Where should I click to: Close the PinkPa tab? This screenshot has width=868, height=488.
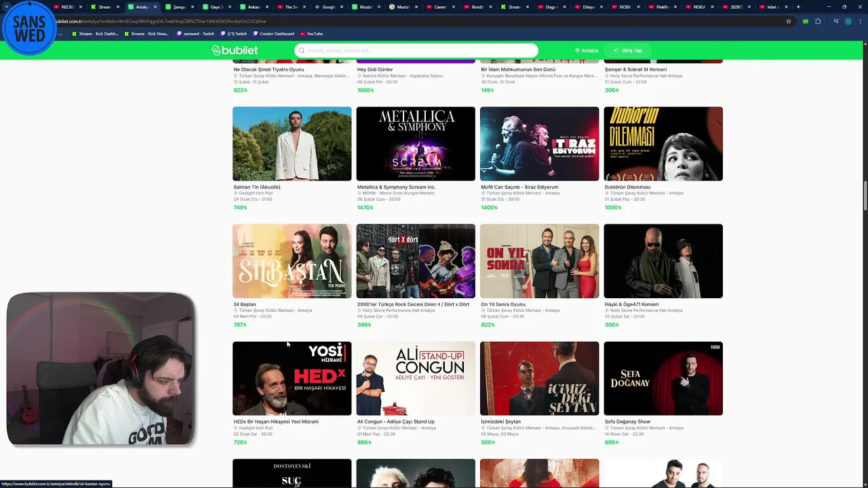pyautogui.click(x=675, y=7)
